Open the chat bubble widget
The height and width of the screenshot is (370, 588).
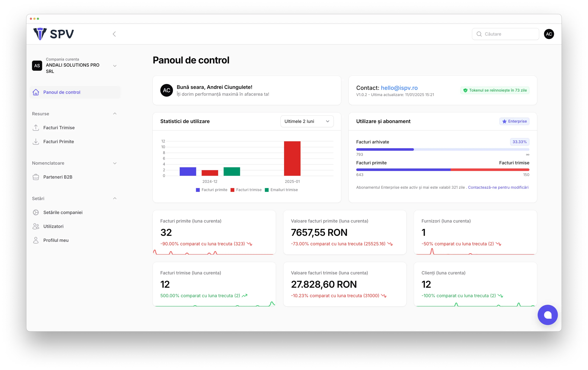547,315
